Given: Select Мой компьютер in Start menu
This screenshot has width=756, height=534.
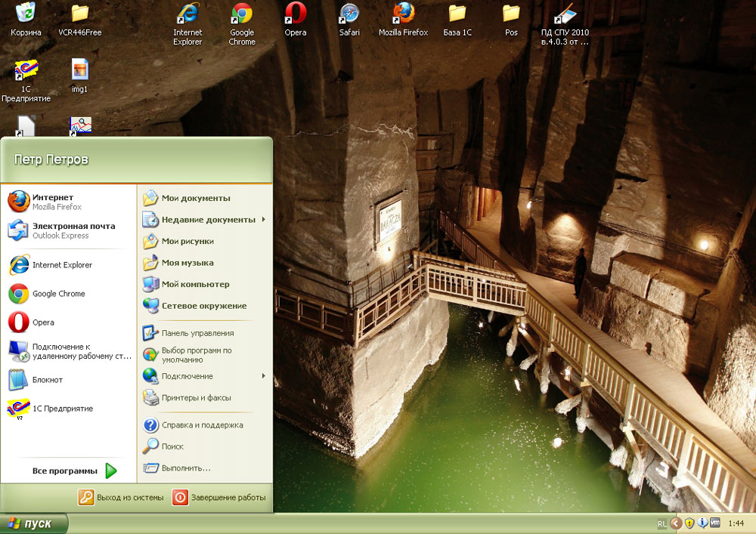Looking at the screenshot, I should (x=195, y=285).
